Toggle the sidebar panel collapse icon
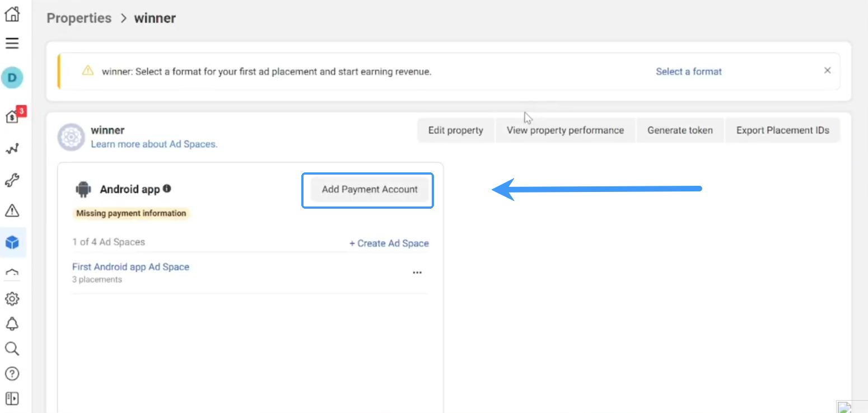 click(12, 398)
